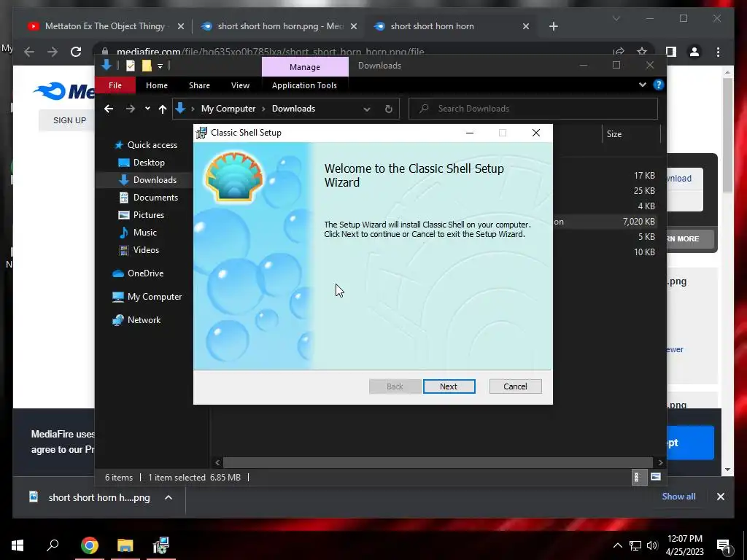Go up one folder level in Explorer
This screenshot has height=560, width=747.
(163, 109)
